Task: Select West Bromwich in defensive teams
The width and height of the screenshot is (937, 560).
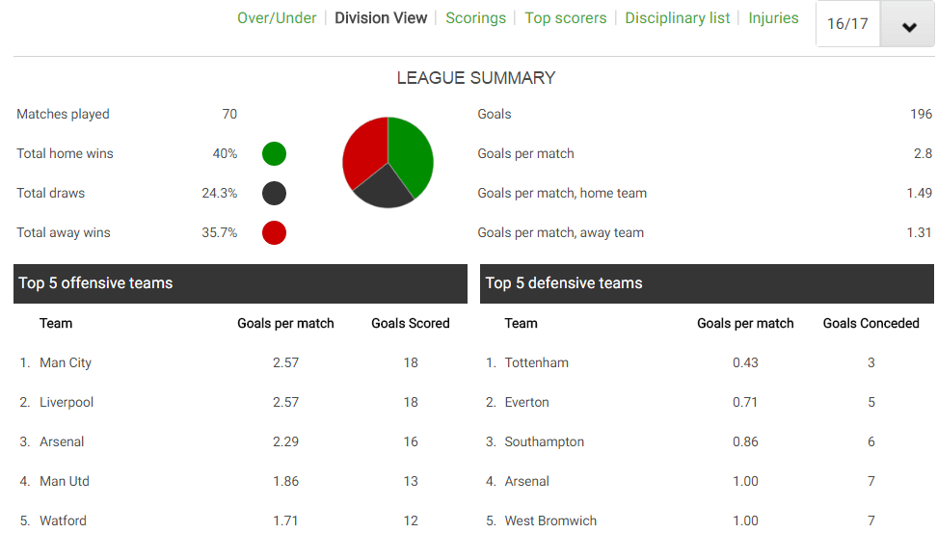Action: (x=550, y=520)
